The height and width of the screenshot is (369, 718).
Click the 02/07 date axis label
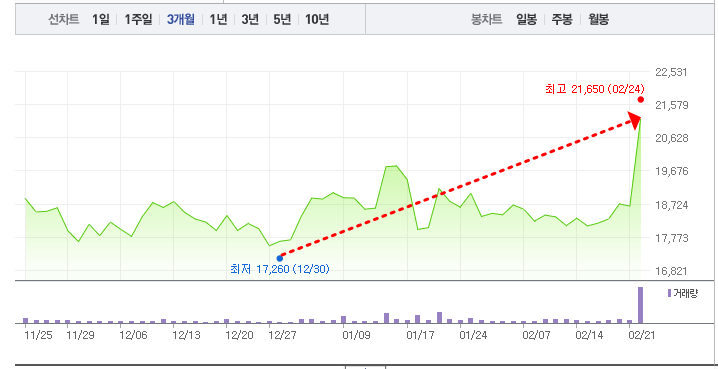(537, 335)
